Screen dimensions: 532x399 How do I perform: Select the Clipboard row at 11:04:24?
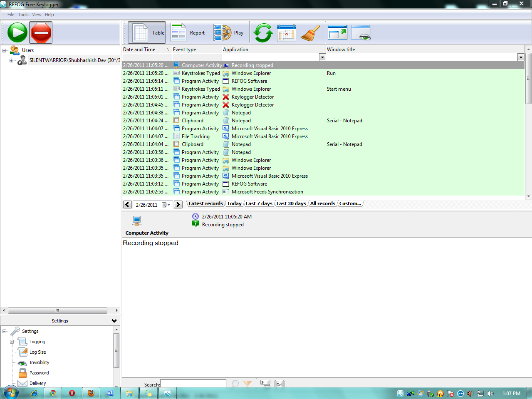324,121
